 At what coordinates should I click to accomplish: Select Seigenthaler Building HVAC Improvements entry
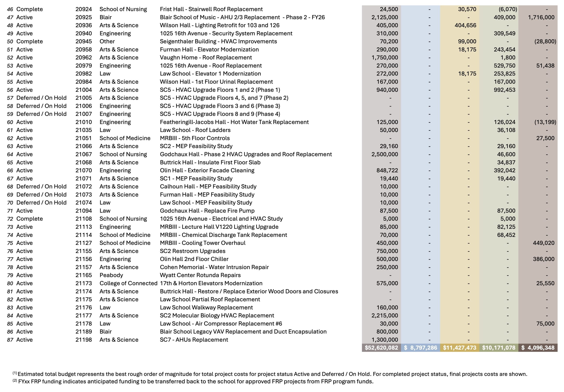tap(218, 41)
